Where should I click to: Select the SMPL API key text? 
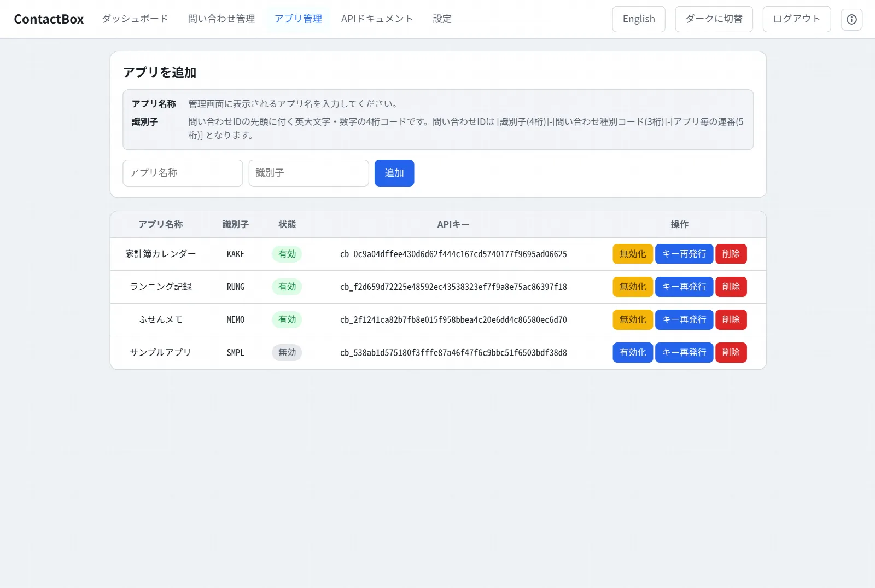point(453,352)
